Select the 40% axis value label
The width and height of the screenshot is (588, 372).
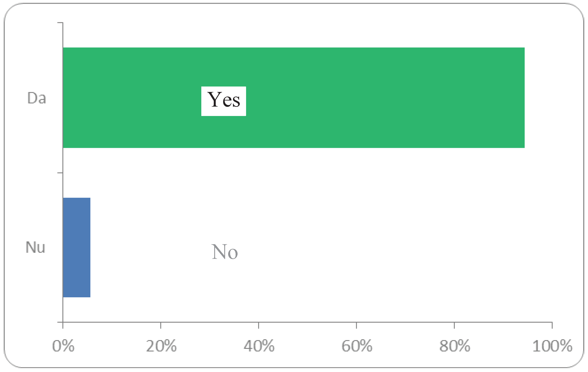[259, 346]
